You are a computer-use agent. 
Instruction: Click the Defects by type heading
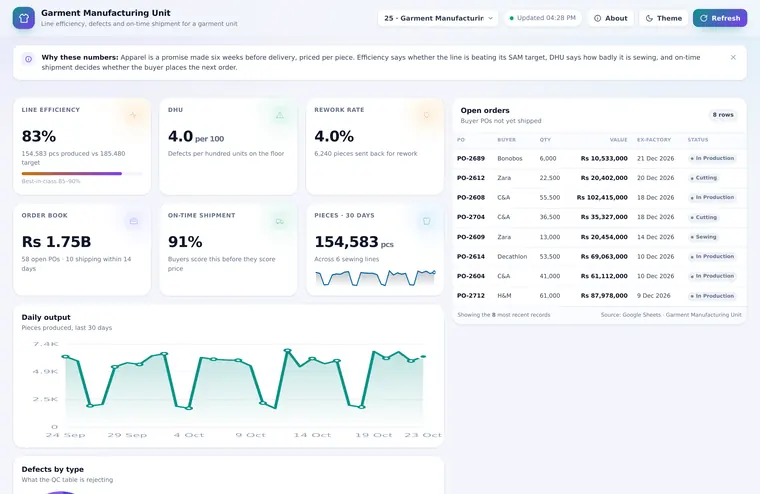[x=52, y=469]
